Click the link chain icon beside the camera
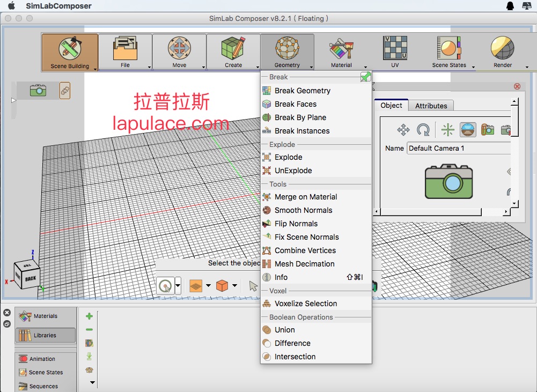 click(64, 91)
